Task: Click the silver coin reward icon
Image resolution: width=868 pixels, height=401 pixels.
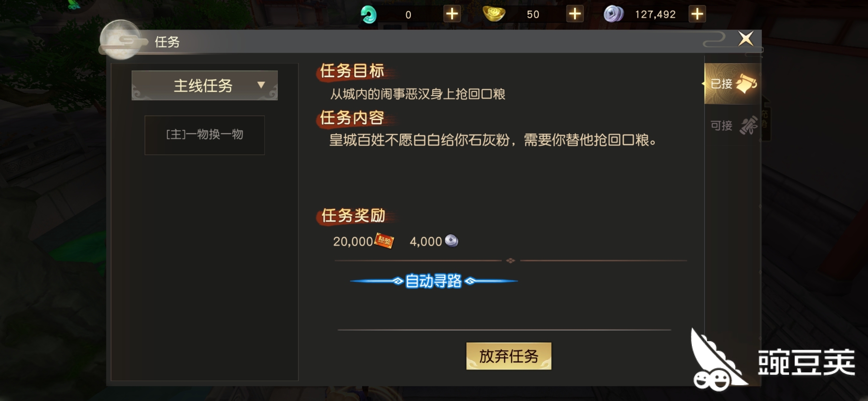Action: [x=451, y=241]
